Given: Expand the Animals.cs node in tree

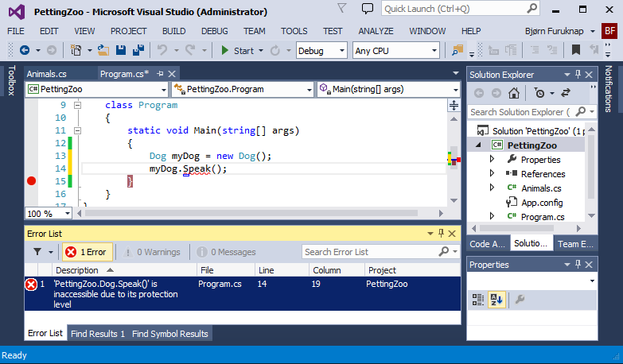Looking at the screenshot, I should (x=492, y=188).
